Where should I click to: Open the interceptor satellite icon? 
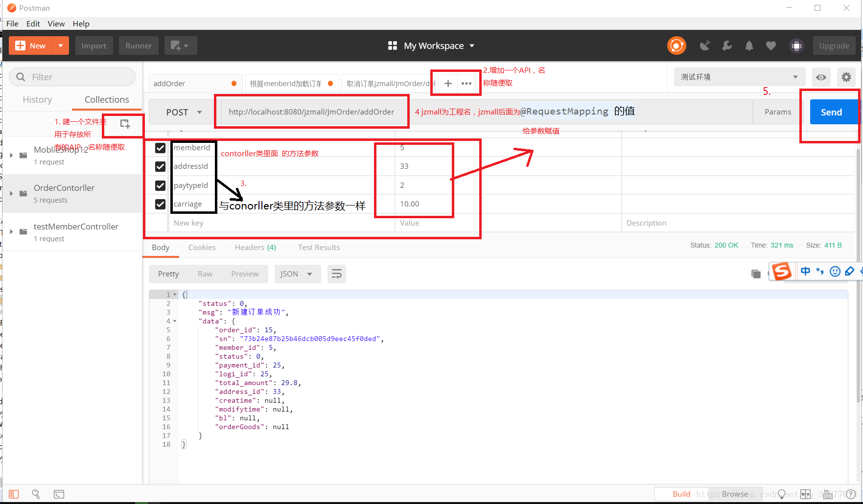tap(705, 46)
